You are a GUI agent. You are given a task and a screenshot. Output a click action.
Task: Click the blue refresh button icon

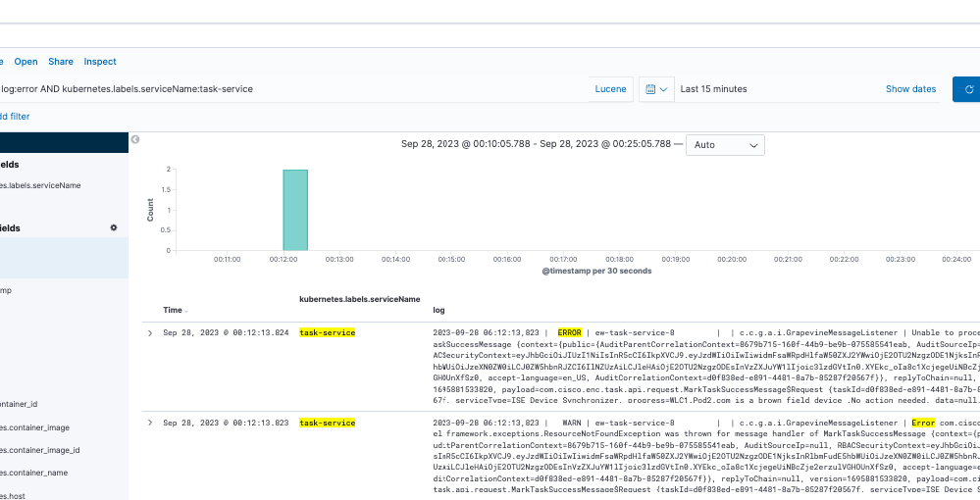pyautogui.click(x=967, y=89)
